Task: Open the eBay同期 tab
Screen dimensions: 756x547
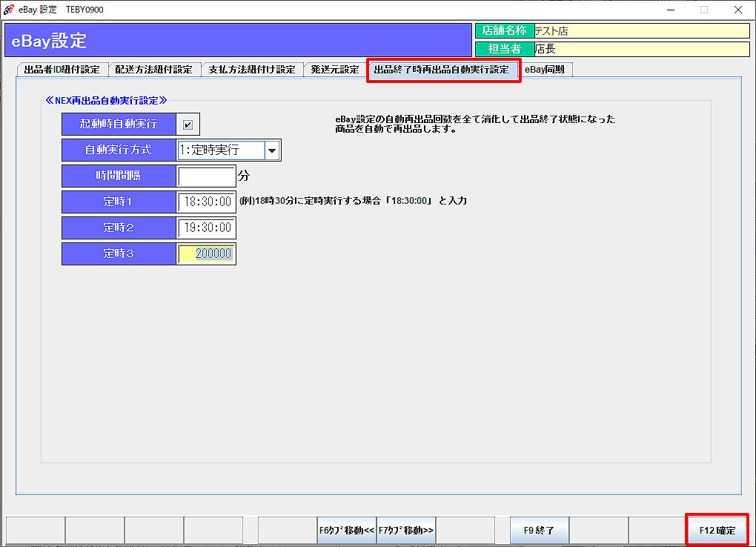Action: click(x=545, y=70)
